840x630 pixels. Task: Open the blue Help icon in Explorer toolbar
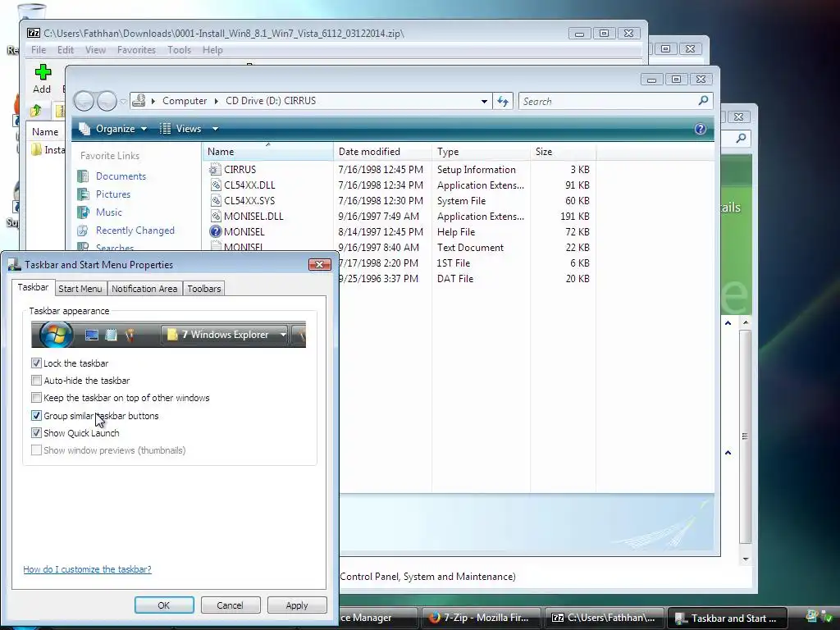pos(701,129)
